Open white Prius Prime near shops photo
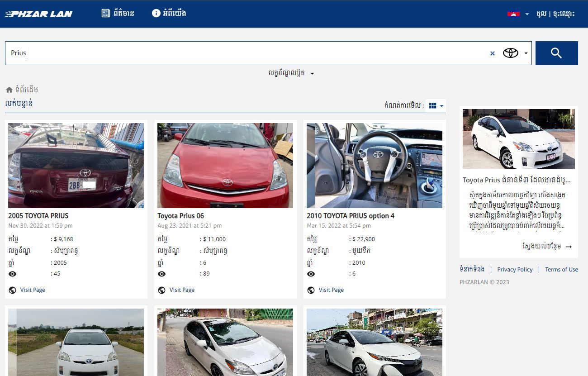Viewport: 588px width, 376px height. [375, 342]
